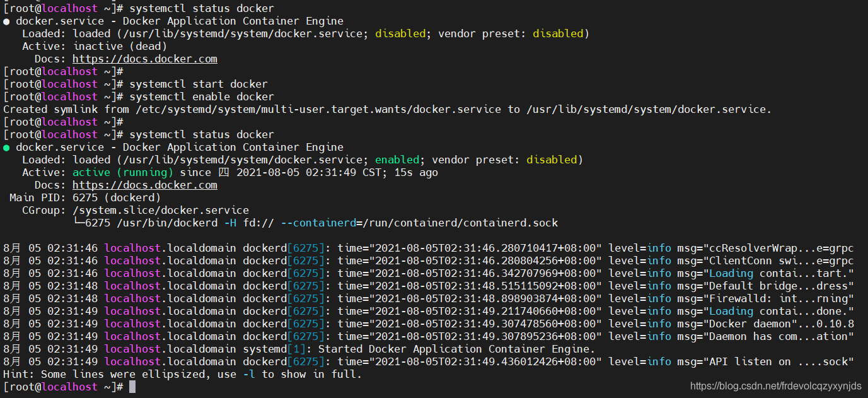The image size is (868, 398).
Task: Select the 'active (running)' status text
Action: 123,172
